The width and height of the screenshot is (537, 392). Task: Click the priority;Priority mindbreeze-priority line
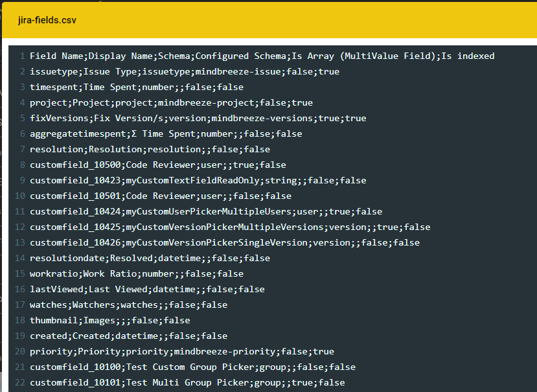pos(181,352)
